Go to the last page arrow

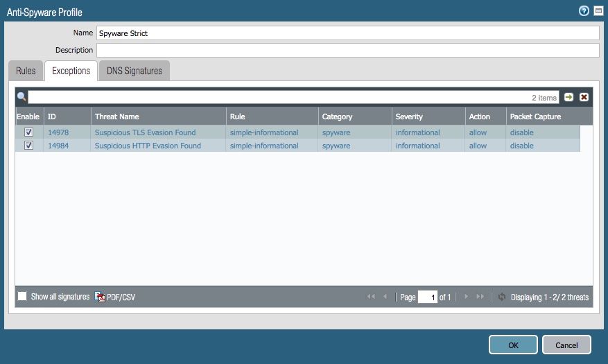[480, 297]
